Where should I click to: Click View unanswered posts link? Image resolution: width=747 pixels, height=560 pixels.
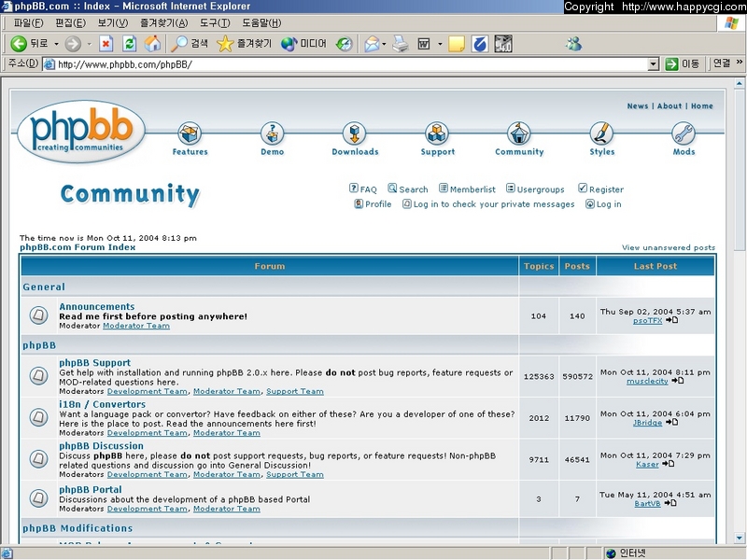(669, 247)
